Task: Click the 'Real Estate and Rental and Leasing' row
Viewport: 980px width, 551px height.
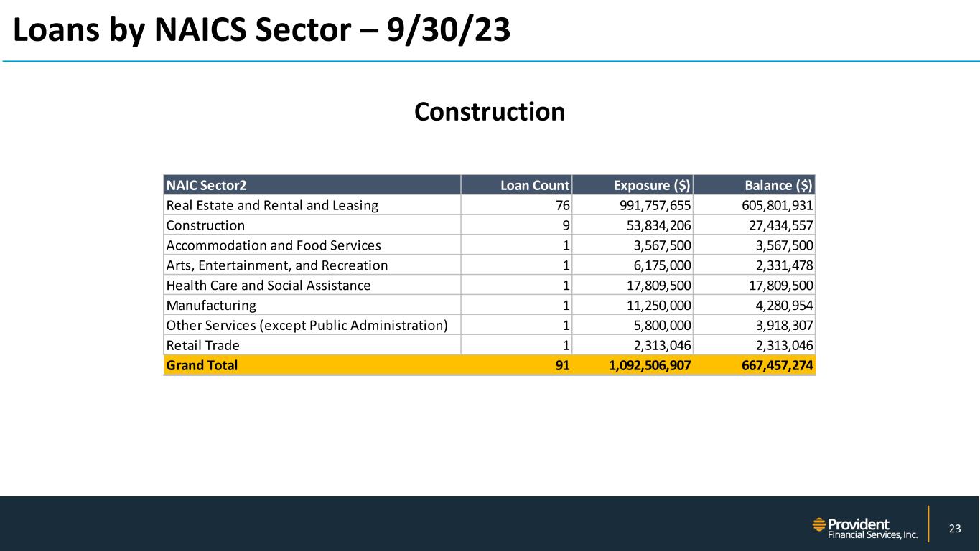Action: tap(272, 205)
